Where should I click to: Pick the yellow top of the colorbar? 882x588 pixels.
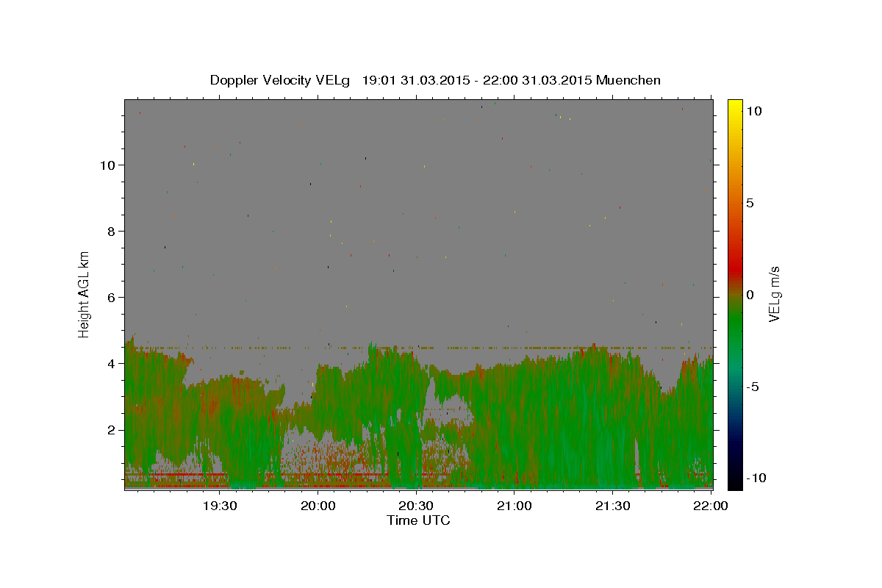click(734, 105)
